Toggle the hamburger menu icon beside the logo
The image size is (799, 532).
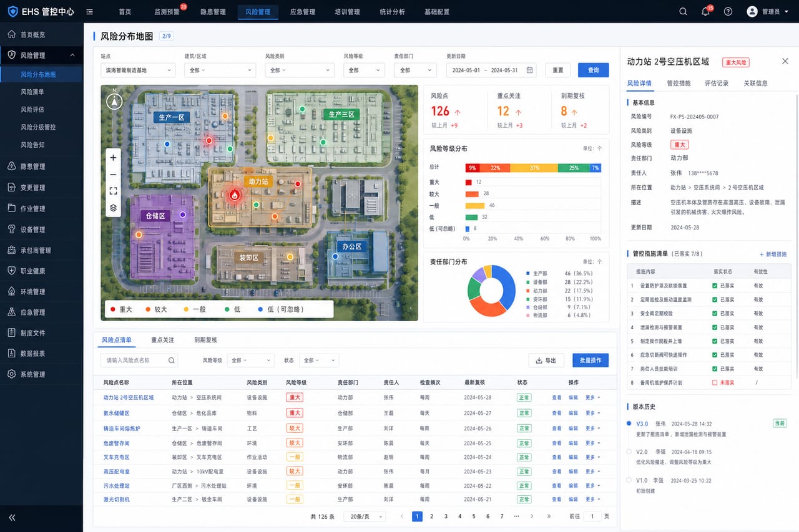pyautogui.click(x=90, y=11)
